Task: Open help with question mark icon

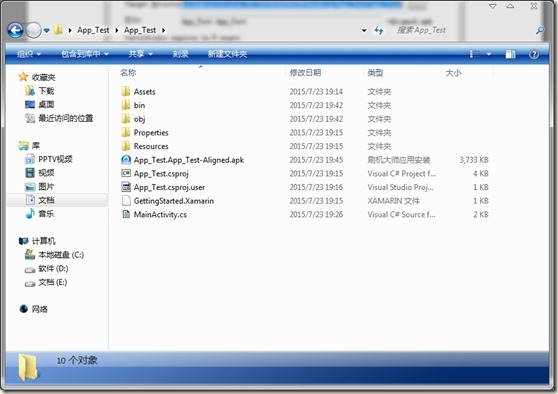Action: pyautogui.click(x=534, y=54)
